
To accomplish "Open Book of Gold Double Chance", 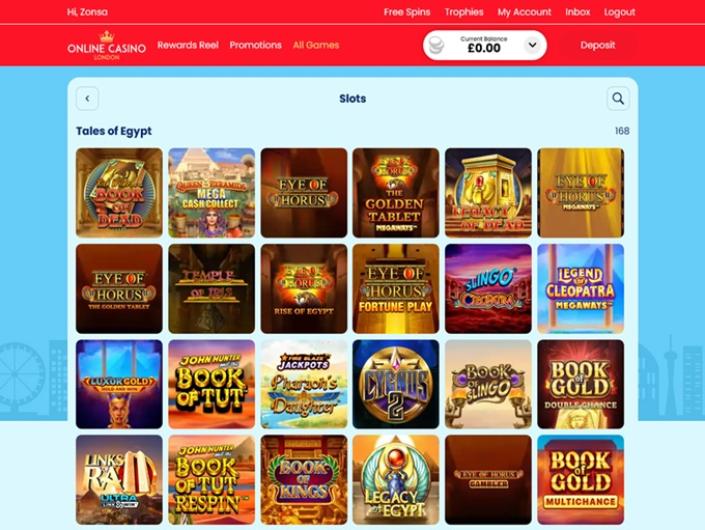I will (x=580, y=384).
